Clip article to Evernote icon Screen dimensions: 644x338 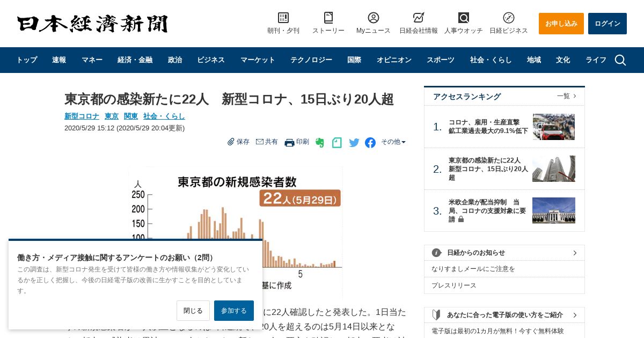320,142
